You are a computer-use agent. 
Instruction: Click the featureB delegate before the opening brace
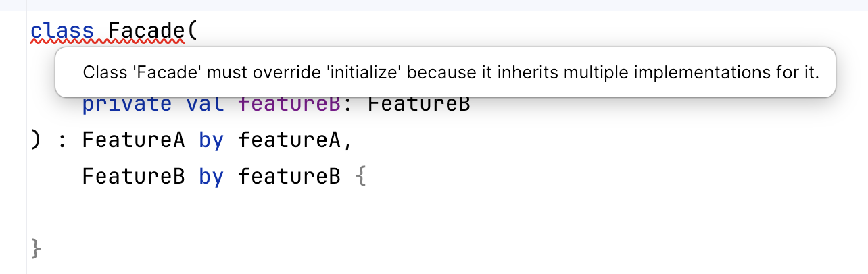point(289,177)
